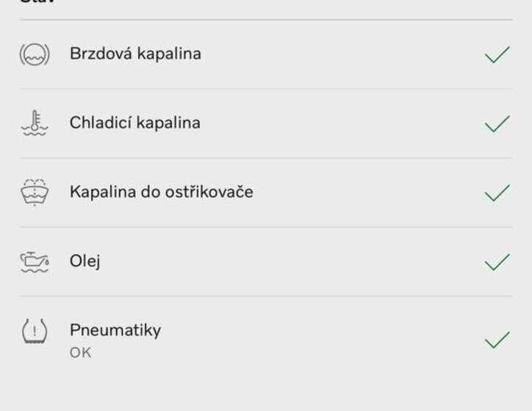This screenshot has height=411, width=532.
Task: Click empty space between Olej and its checkmark
Action: [292, 261]
